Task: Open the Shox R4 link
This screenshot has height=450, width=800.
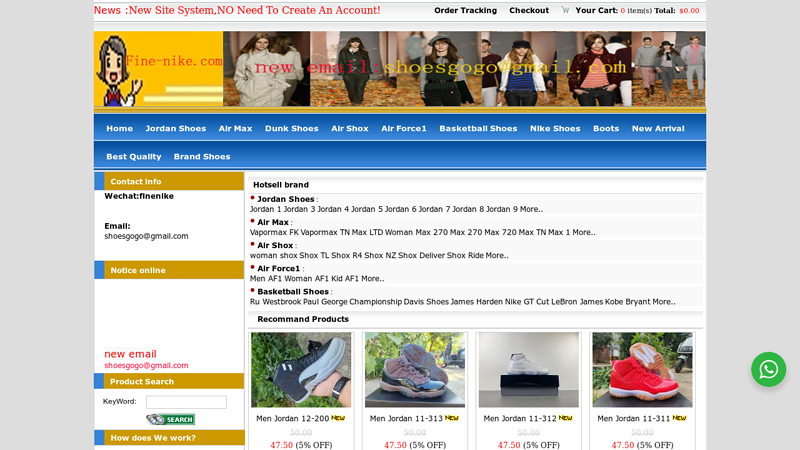Action: pos(347,255)
